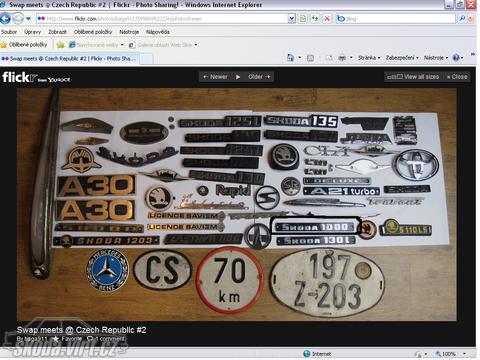
Task: Open the Soubor menu
Action: pos(9,32)
